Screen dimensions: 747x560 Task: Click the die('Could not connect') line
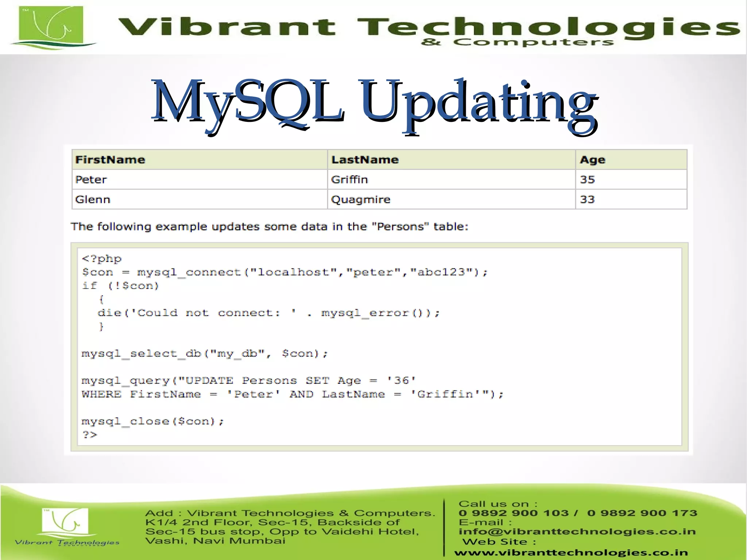[x=269, y=313]
